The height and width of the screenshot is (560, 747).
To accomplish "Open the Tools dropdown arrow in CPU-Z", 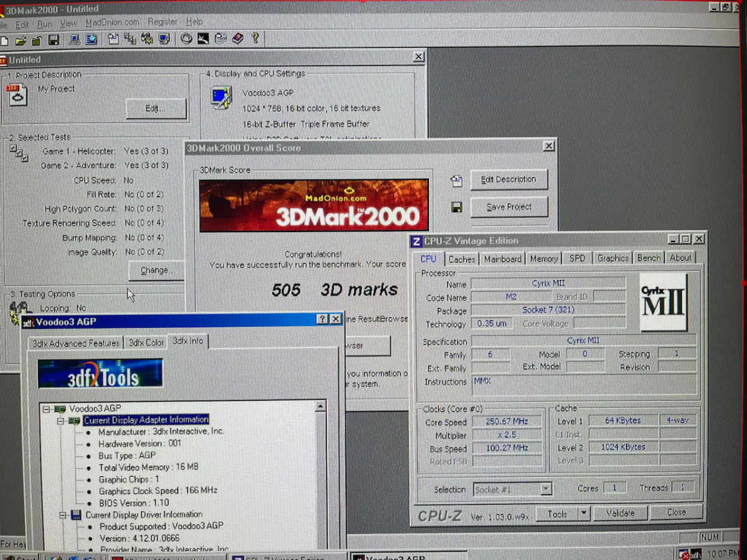I will (583, 513).
